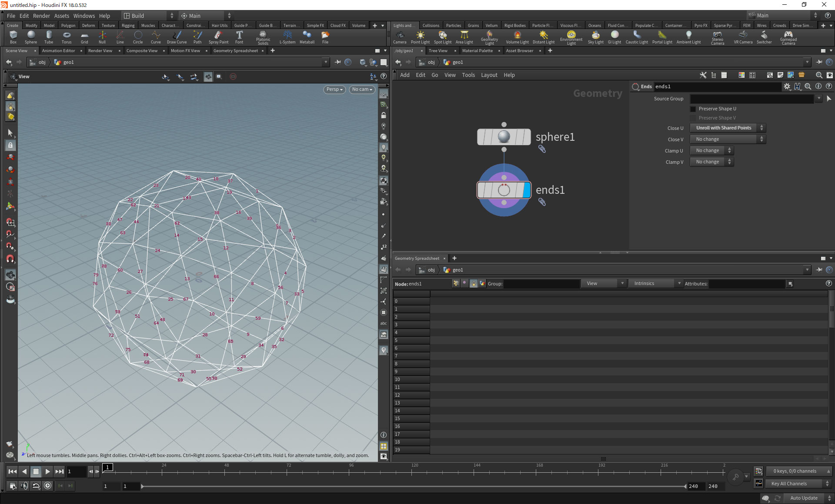Viewport: 835px width, 504px height.
Task: Click the Add network menu button
Action: pyautogui.click(x=404, y=75)
